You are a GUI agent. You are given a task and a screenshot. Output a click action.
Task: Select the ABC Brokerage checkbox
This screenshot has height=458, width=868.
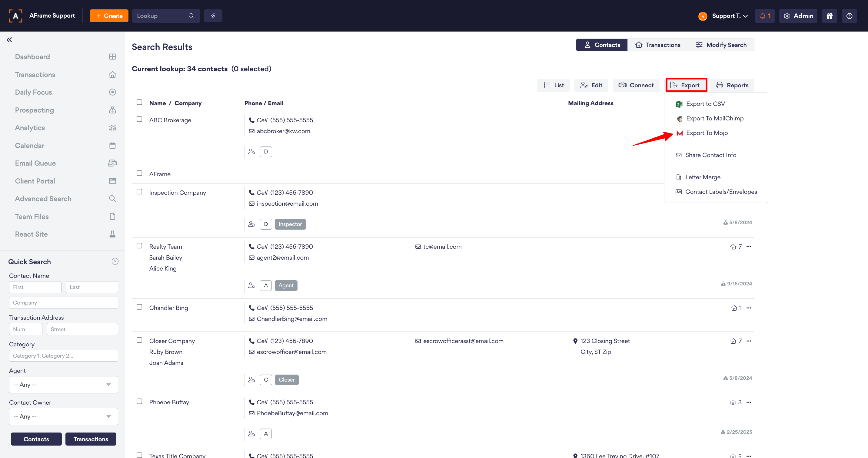coord(139,120)
